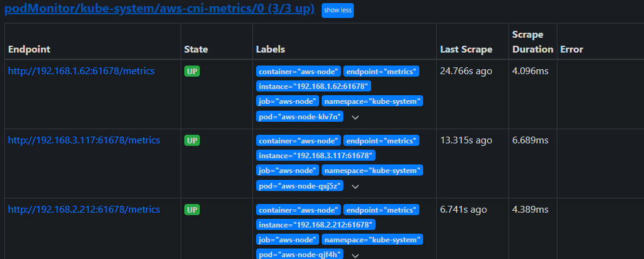Expand labels for pod aws-node-qjf4h
The height and width of the screenshot is (259, 644).
[x=355, y=255]
